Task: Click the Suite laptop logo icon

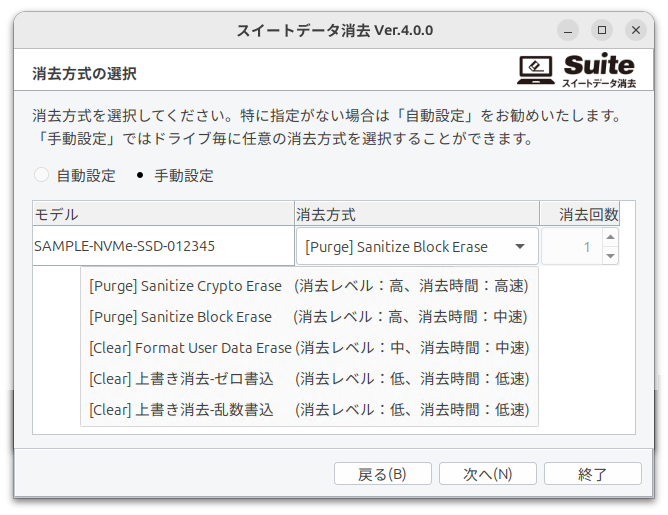Action: point(538,69)
